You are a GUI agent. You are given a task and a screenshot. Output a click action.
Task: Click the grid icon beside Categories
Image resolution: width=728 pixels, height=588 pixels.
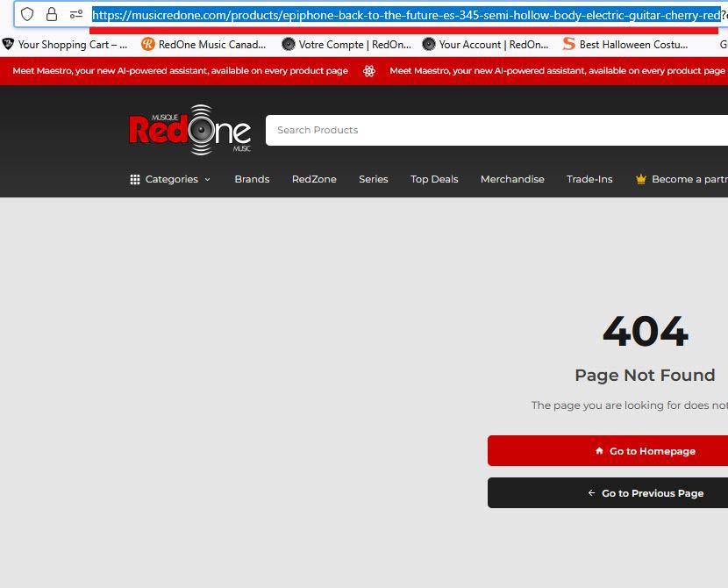tap(135, 179)
